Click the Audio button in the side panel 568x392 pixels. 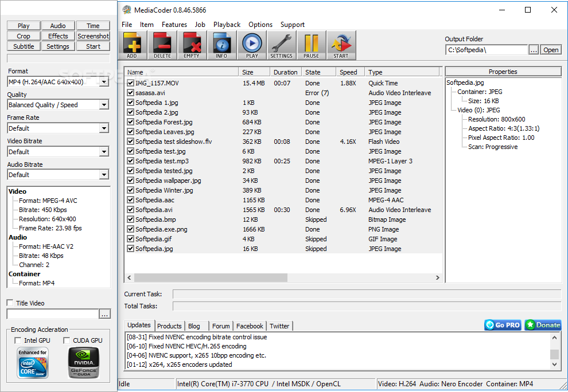pyautogui.click(x=58, y=26)
